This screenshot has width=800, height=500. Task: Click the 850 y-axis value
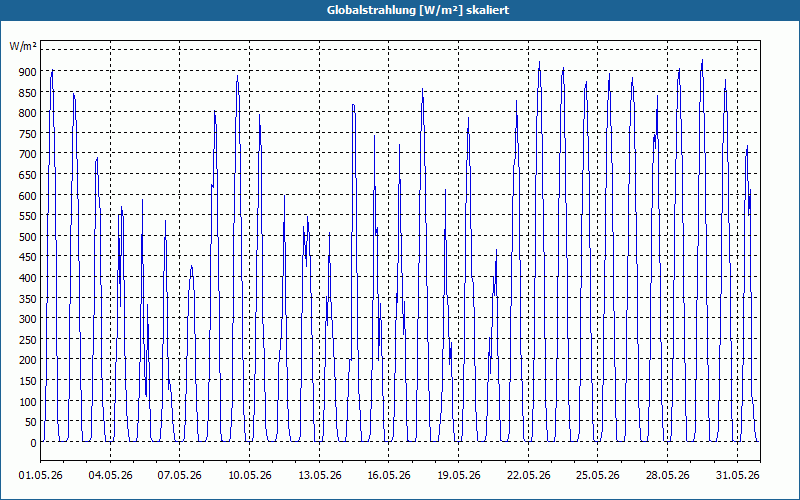pyautogui.click(x=27, y=93)
